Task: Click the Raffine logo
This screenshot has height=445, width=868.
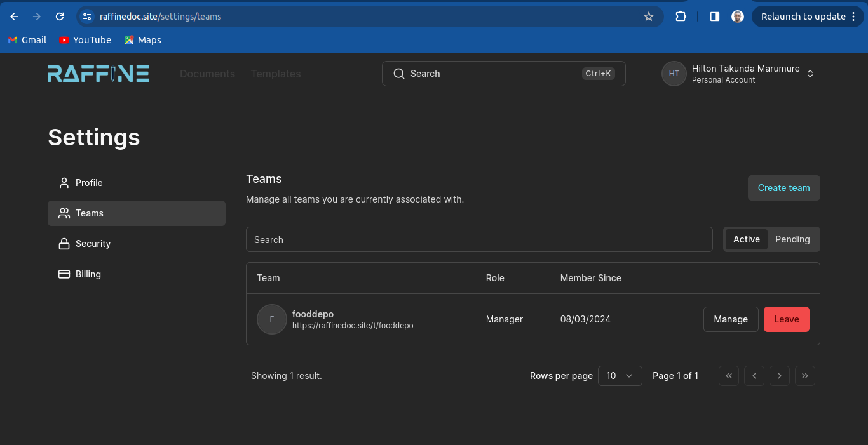Action: pos(98,74)
